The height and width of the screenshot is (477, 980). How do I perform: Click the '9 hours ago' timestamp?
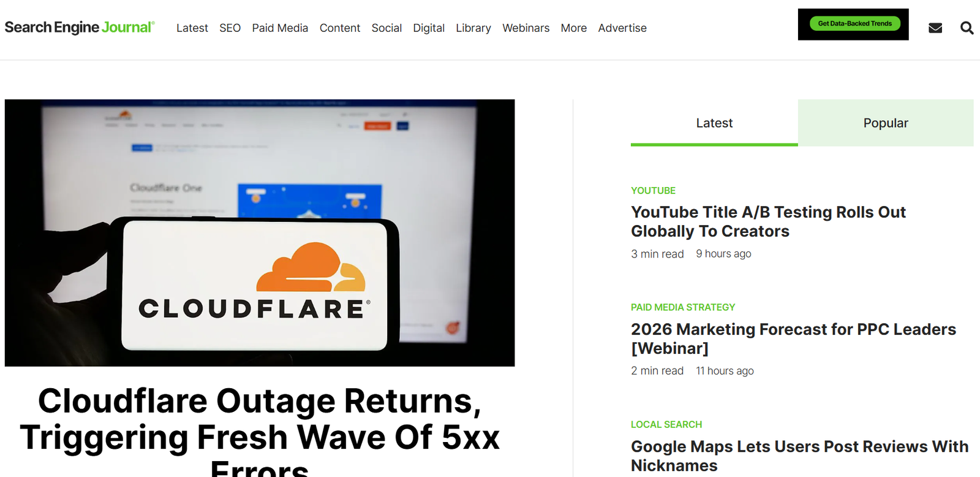[x=723, y=254]
